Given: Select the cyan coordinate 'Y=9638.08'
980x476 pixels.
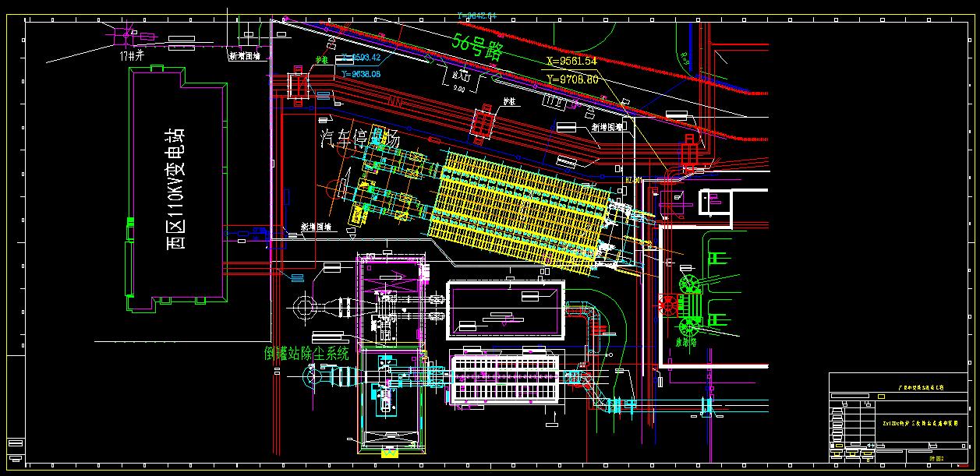Looking at the screenshot, I should pos(361,74).
